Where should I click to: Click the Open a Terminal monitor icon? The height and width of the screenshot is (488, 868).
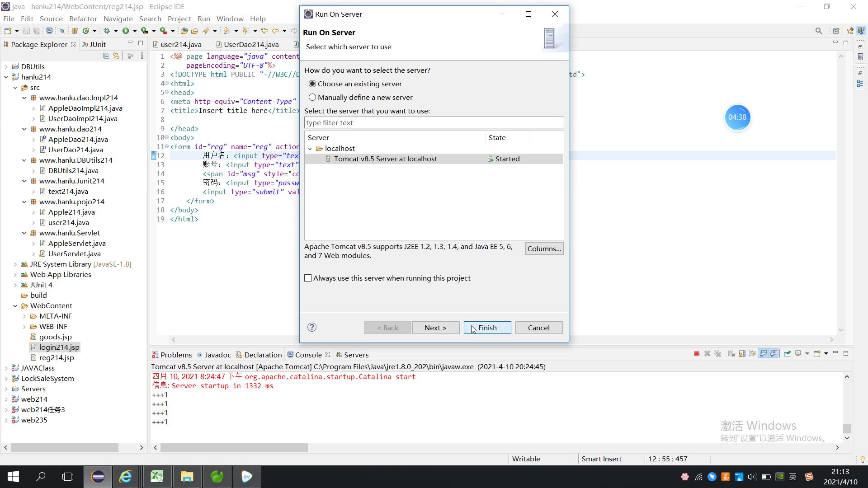click(49, 31)
